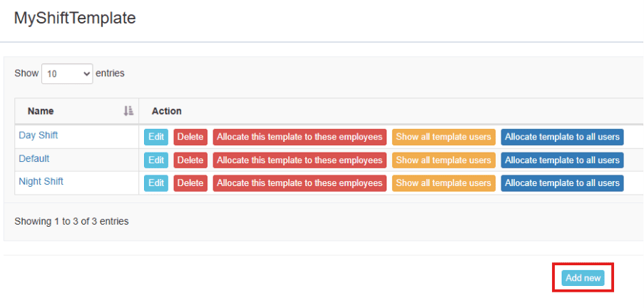Delete the Night Shift template
Image resolution: width=644 pixels, height=308 pixels.
click(190, 183)
